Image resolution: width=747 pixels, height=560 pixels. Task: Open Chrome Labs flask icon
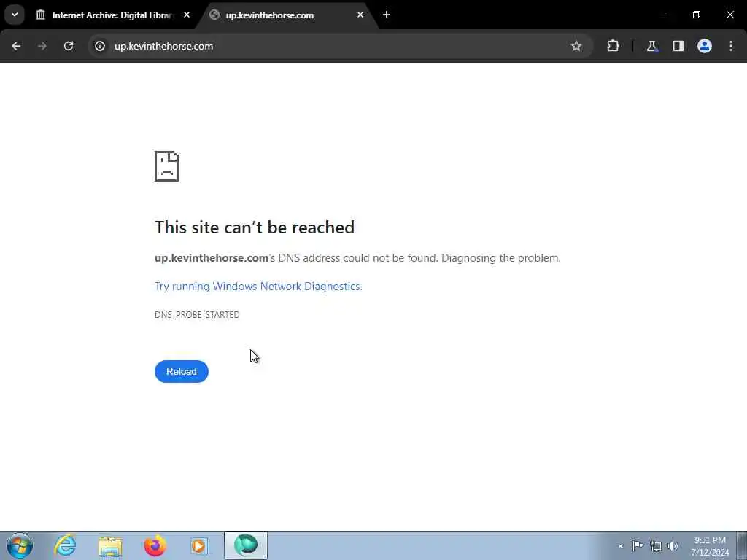pos(651,46)
